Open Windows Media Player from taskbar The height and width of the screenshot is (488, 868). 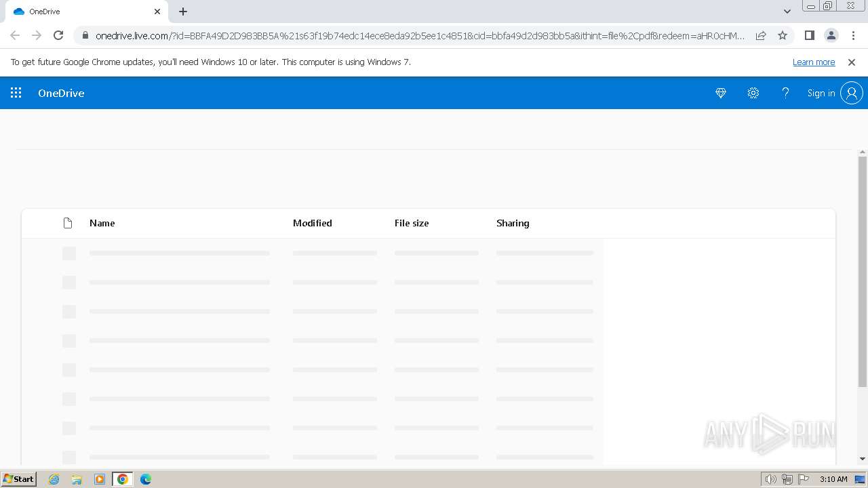coord(100,479)
